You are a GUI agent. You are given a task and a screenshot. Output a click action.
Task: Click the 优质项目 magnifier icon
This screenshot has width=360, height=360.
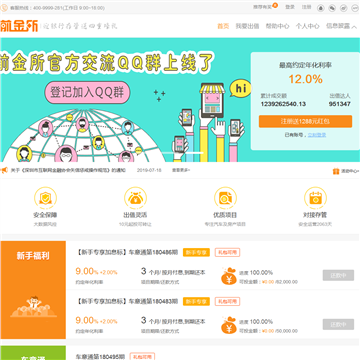(x=225, y=198)
